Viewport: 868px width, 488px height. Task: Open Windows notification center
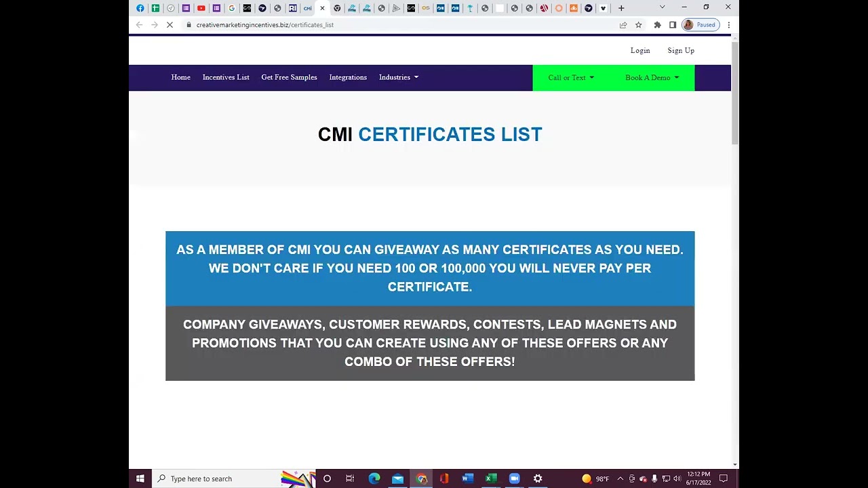[x=724, y=479]
